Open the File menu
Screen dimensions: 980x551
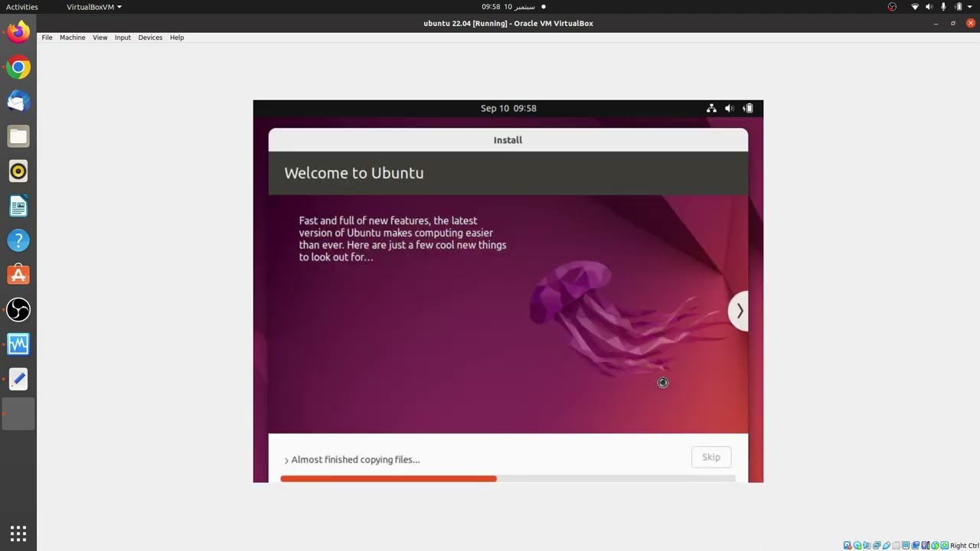(x=47, y=37)
